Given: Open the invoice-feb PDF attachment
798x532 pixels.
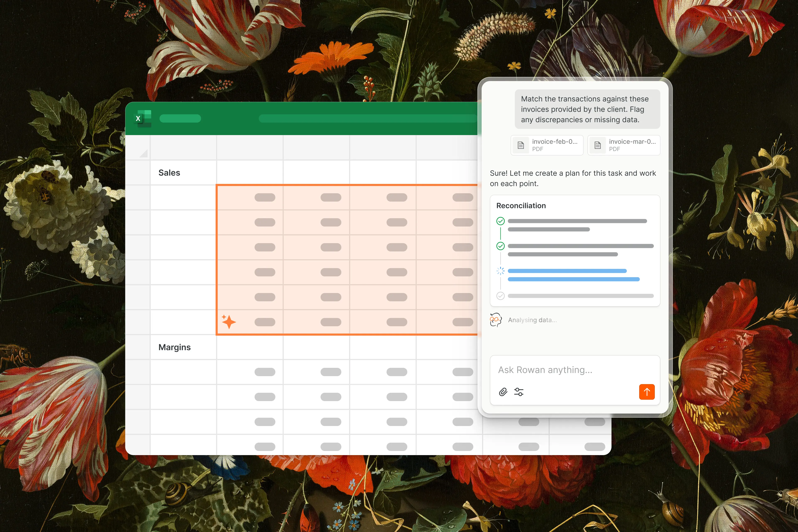Looking at the screenshot, I should (547, 145).
